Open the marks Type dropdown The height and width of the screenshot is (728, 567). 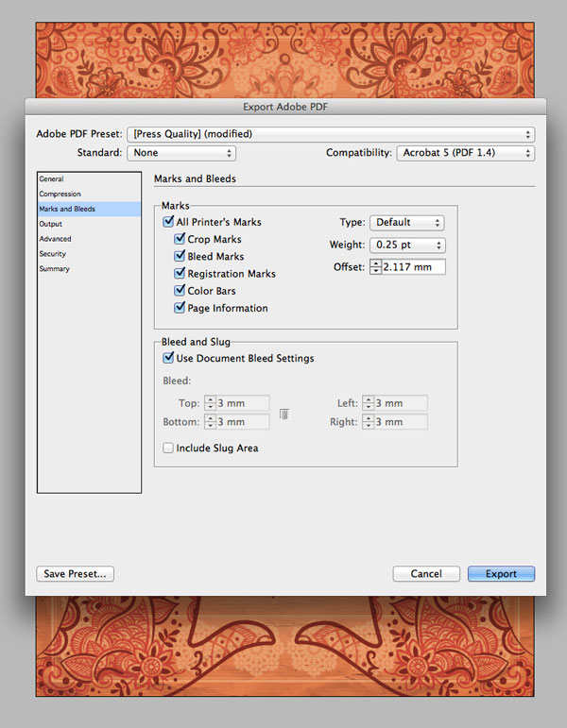tap(406, 223)
